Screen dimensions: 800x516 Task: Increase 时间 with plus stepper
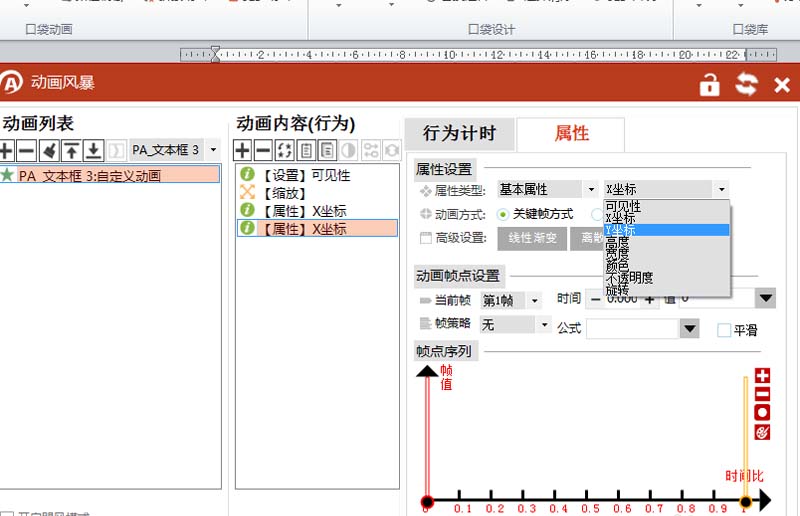click(649, 300)
